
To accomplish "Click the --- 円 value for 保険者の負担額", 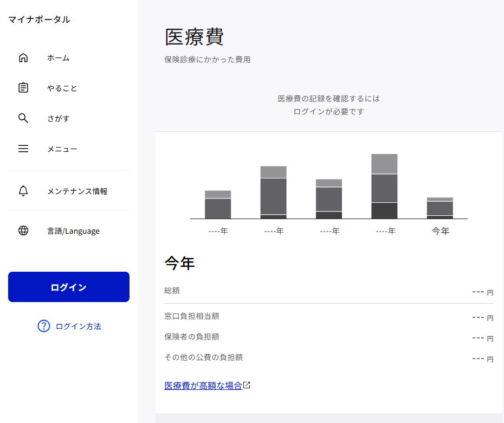I will 483,338.
